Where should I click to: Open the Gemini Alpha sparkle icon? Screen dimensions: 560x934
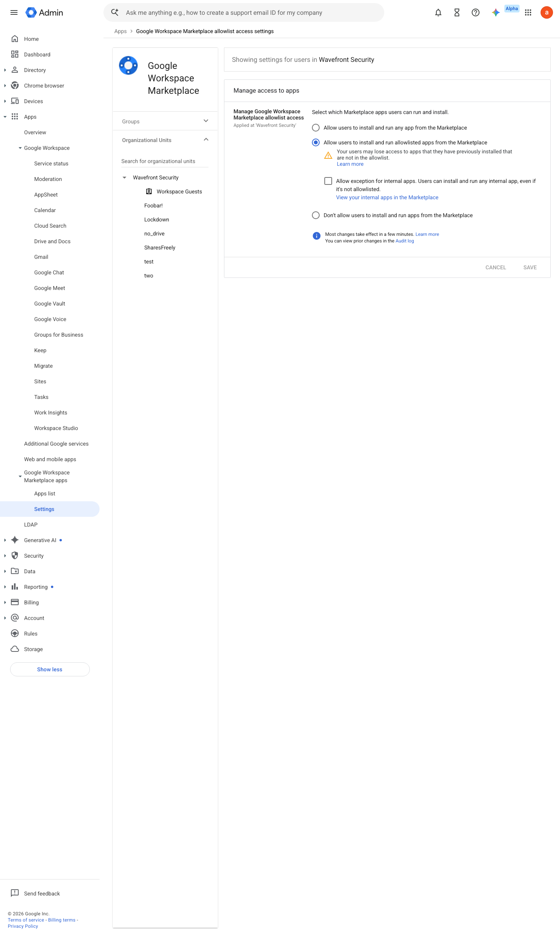coord(496,12)
